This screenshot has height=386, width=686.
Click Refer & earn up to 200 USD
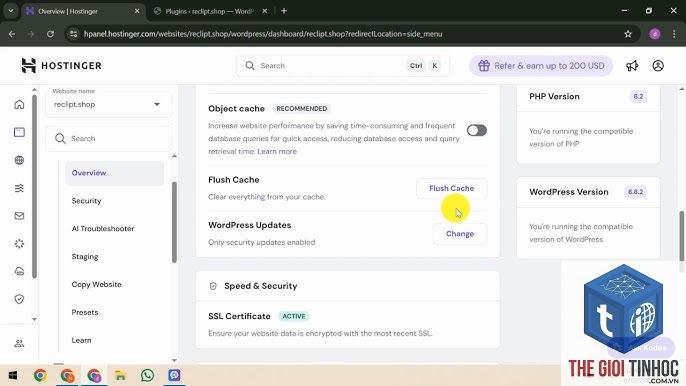coord(541,66)
